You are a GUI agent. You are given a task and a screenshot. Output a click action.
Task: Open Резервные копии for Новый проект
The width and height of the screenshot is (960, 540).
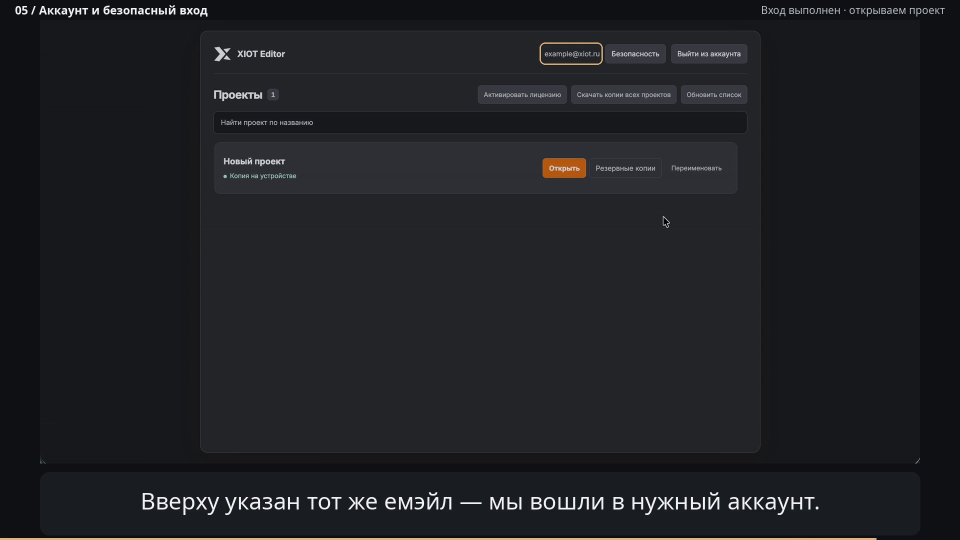click(625, 168)
